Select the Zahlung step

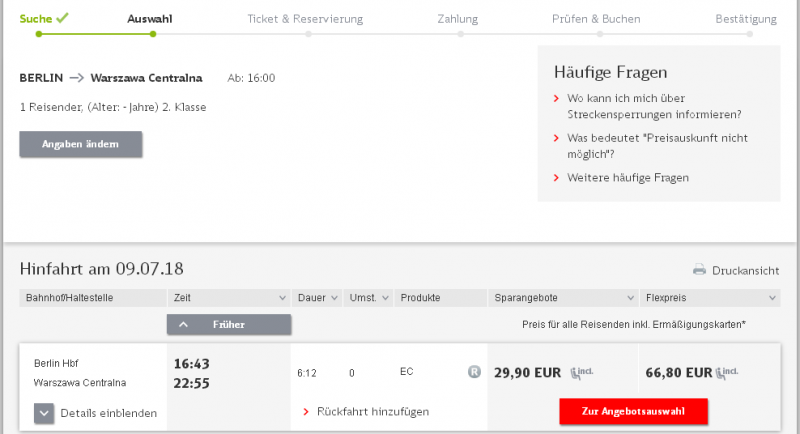tap(458, 19)
